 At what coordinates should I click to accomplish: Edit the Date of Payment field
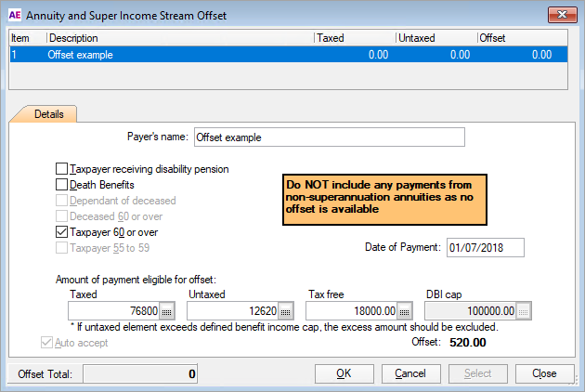click(485, 247)
